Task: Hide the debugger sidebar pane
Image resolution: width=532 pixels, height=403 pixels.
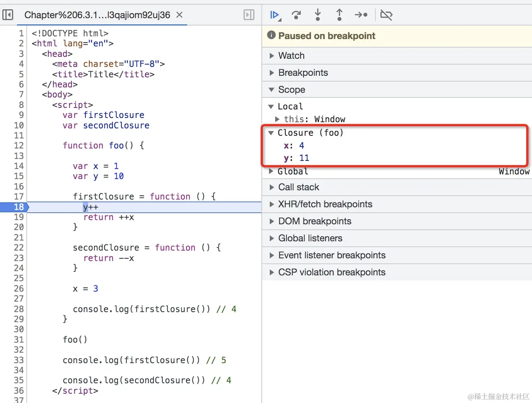Action: pyautogui.click(x=249, y=15)
